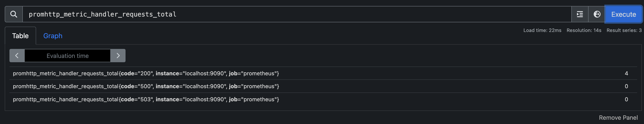
Task: Click the Evaluation time input box
Action: pyautogui.click(x=67, y=56)
